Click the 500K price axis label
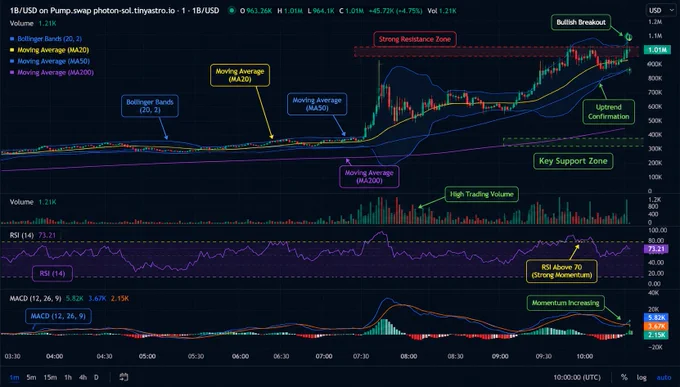The width and height of the screenshot is (680, 387). pos(655,121)
